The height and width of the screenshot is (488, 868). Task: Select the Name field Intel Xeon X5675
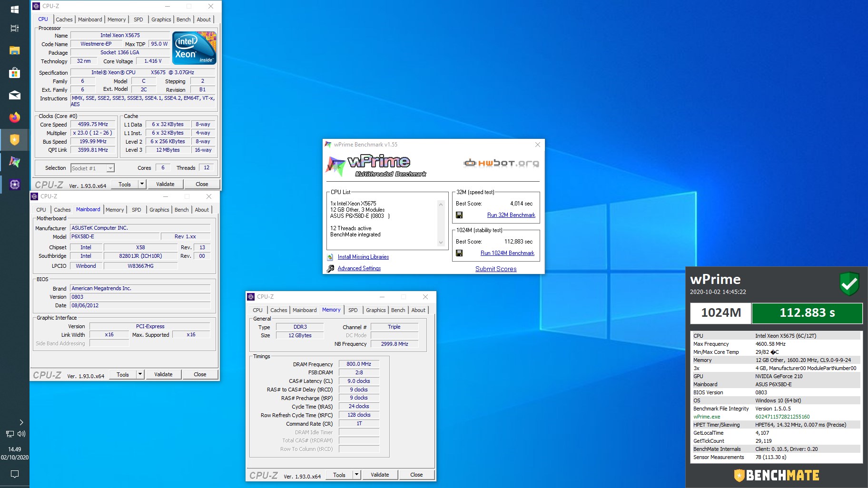[120, 35]
